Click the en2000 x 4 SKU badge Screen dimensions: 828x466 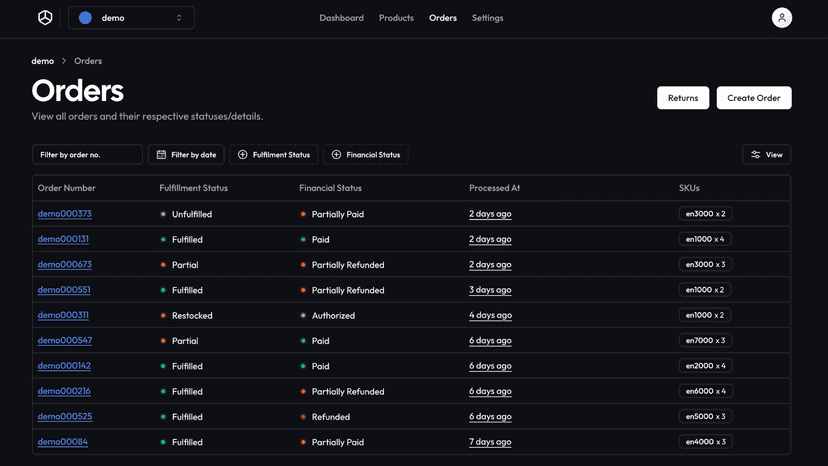point(705,366)
